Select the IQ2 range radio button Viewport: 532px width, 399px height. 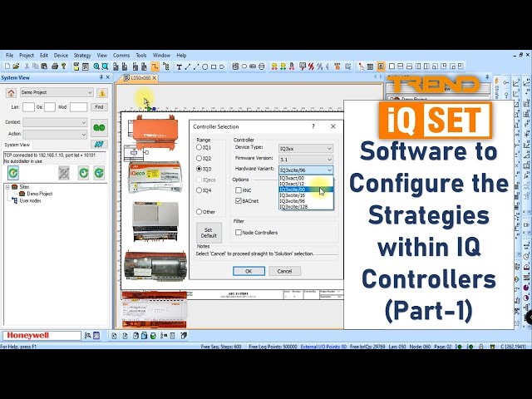click(x=199, y=158)
